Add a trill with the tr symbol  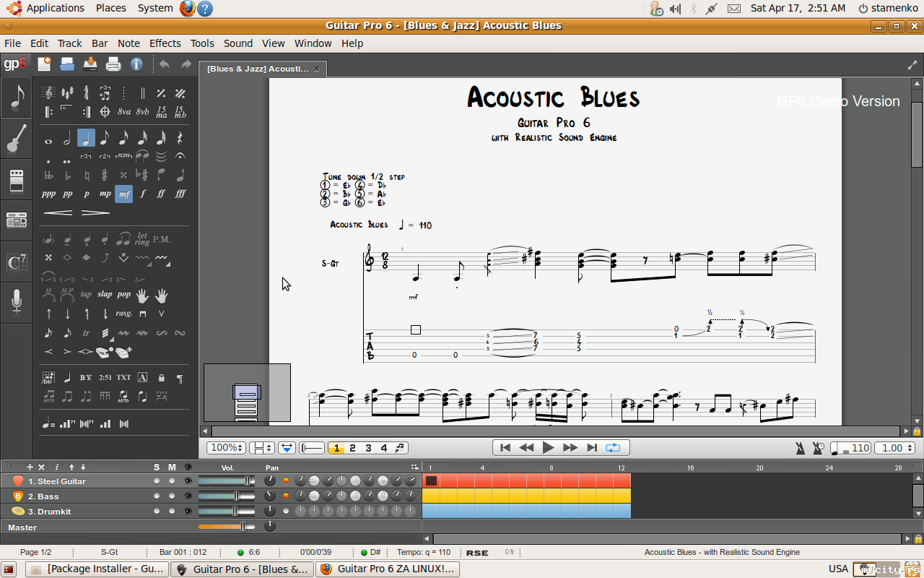pyautogui.click(x=86, y=333)
